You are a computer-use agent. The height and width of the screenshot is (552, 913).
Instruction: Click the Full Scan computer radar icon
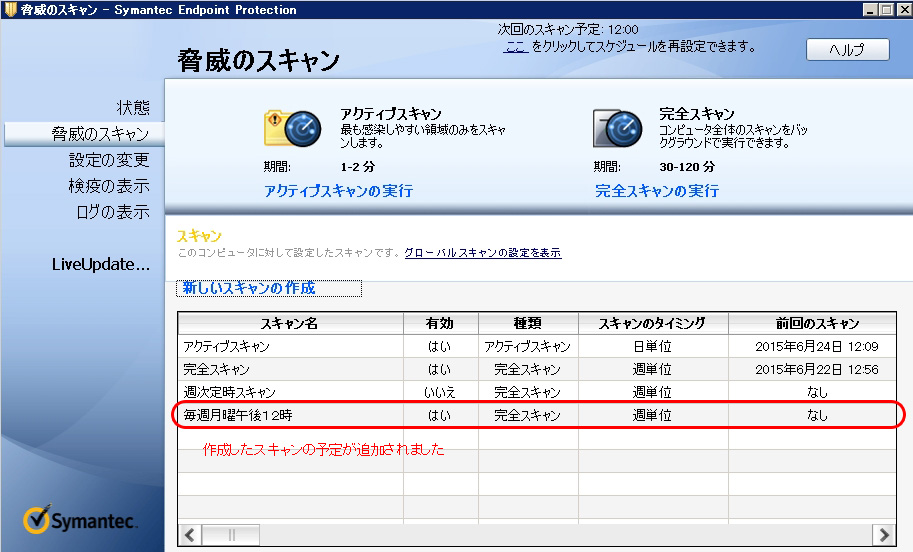618,128
